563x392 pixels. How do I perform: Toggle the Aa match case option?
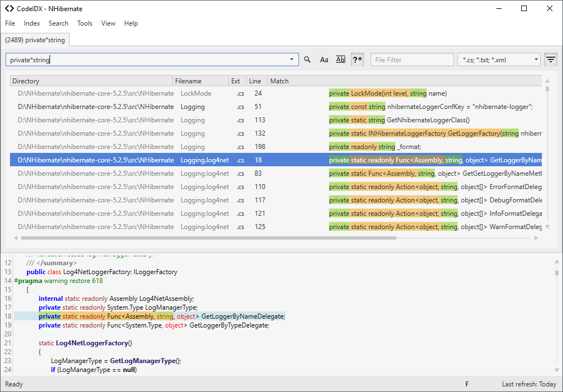(324, 59)
